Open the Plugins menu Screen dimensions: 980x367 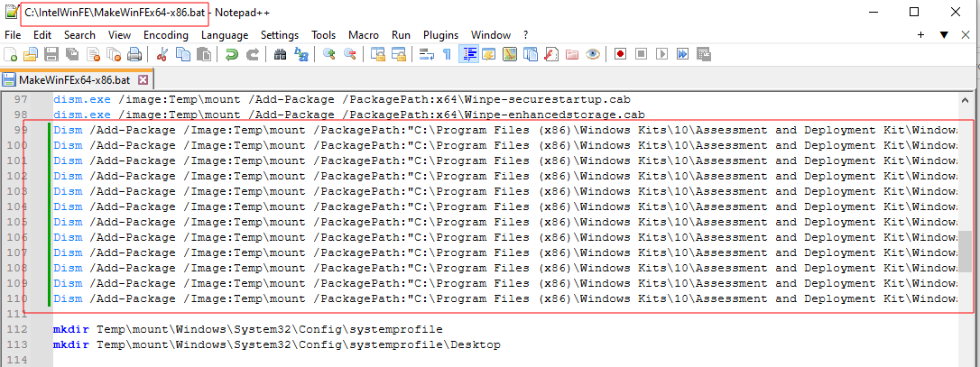click(440, 34)
